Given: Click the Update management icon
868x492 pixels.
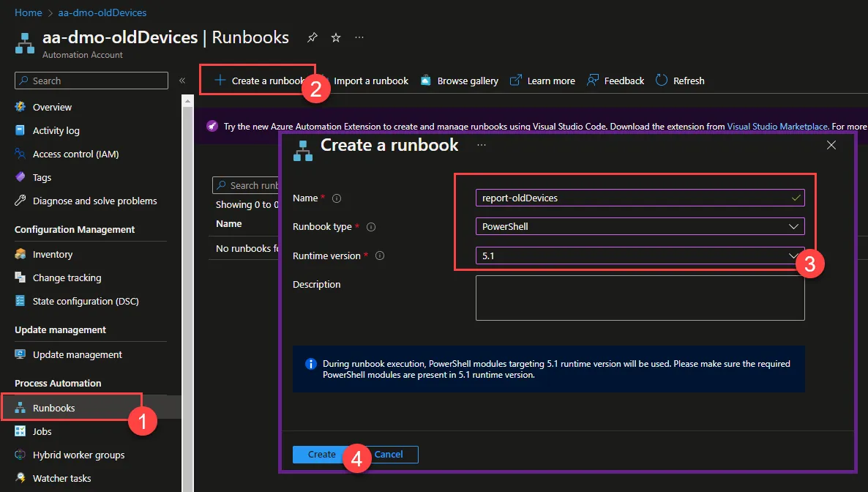Looking at the screenshot, I should click(x=20, y=354).
